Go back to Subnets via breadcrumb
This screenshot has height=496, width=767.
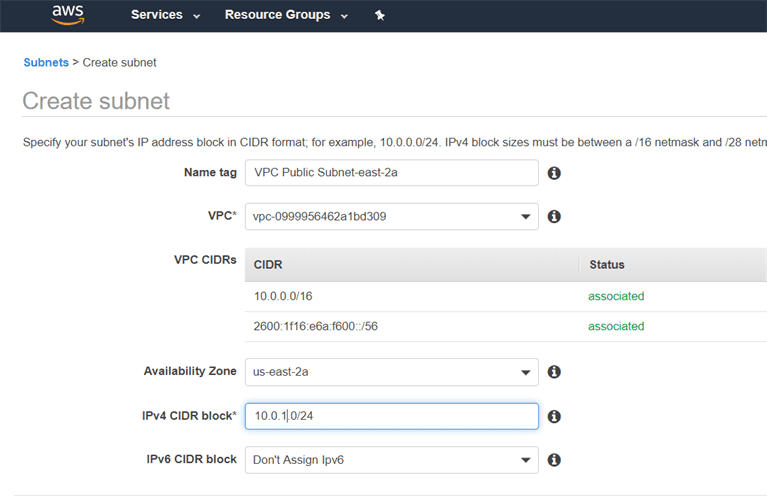point(46,62)
